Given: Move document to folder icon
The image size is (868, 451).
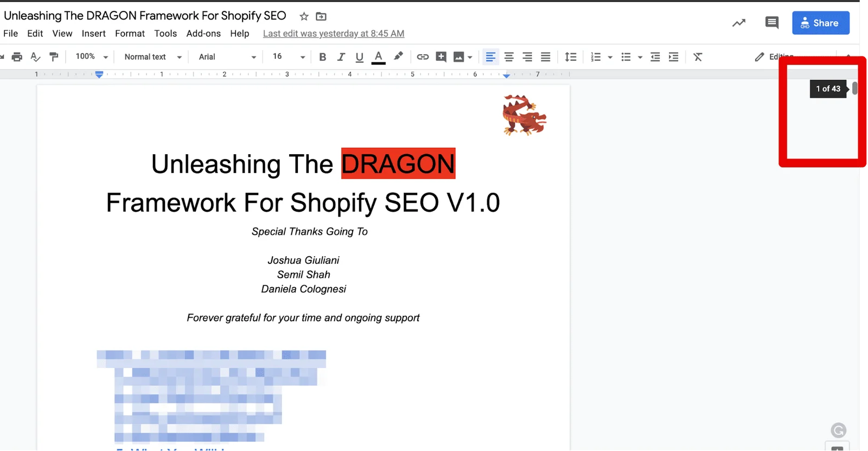Looking at the screenshot, I should pyautogui.click(x=321, y=16).
